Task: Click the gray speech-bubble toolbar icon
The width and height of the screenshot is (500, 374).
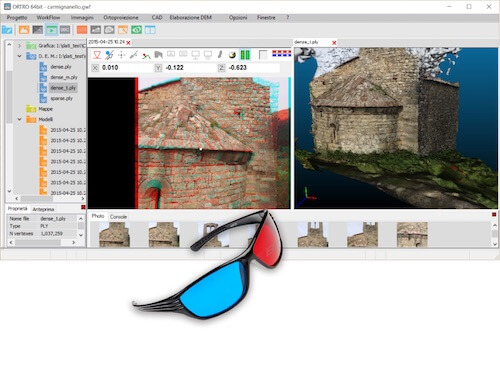Action: coord(109,30)
